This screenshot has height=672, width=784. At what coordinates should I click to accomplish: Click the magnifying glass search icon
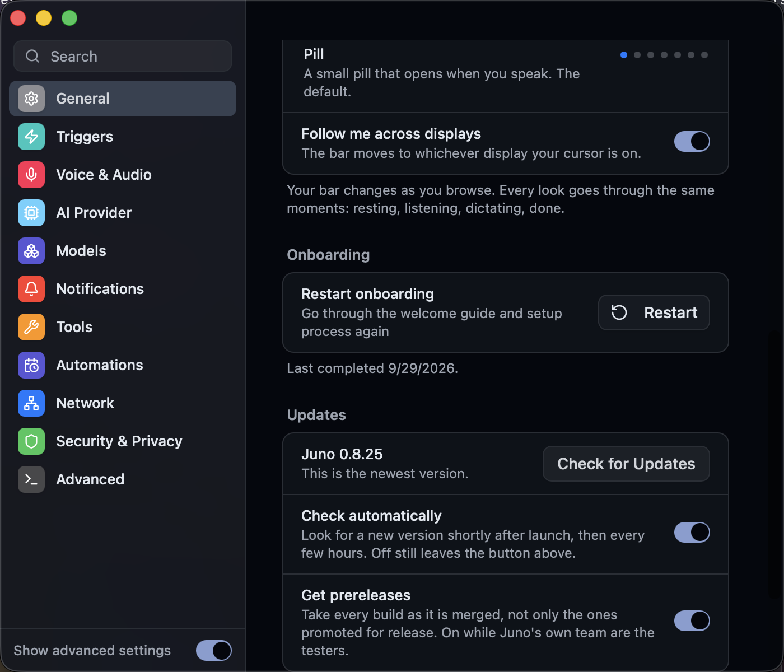(32, 56)
